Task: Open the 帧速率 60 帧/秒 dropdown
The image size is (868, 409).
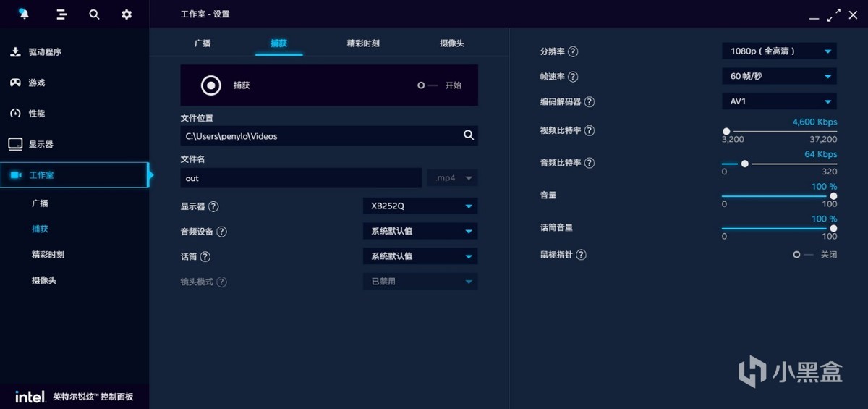Action: click(x=779, y=77)
